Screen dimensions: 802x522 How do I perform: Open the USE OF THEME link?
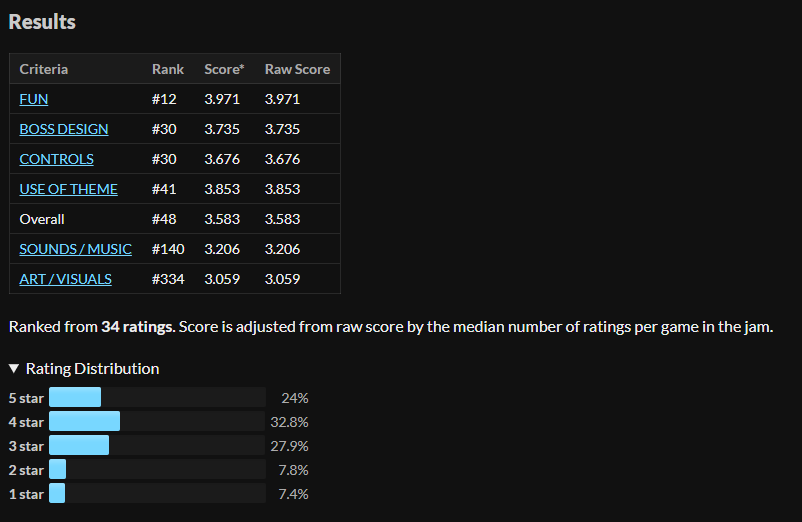69,189
